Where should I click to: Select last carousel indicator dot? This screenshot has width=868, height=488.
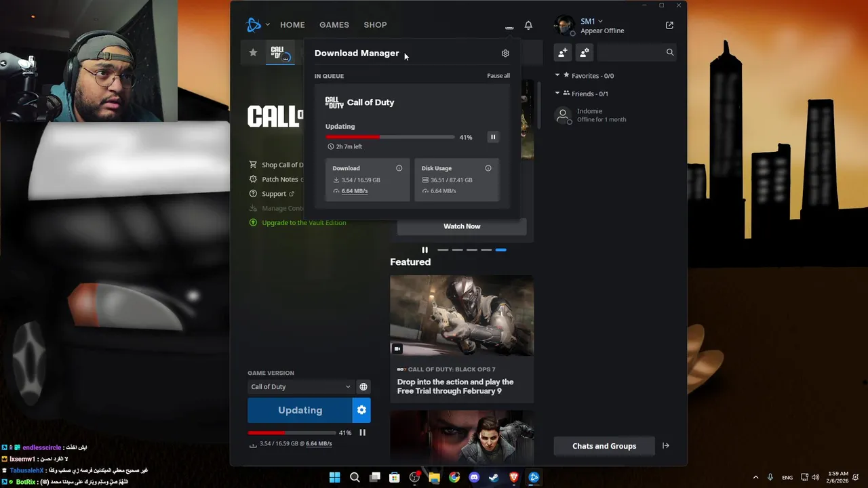[x=500, y=250]
